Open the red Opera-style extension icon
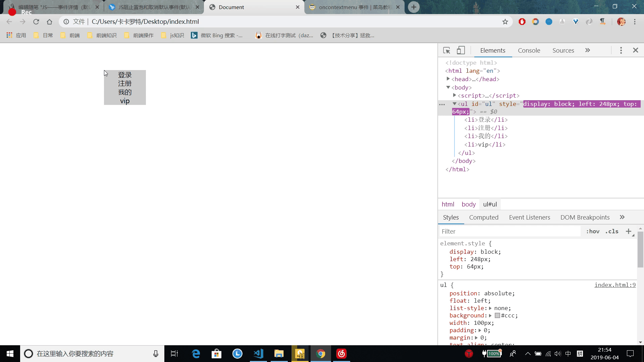The height and width of the screenshot is (362, 644). pos(522,22)
